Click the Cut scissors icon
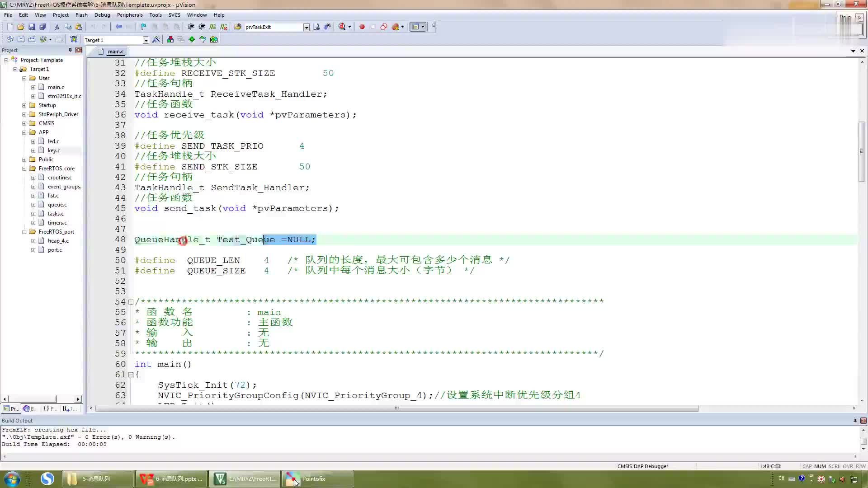The width and height of the screenshot is (868, 488). 57,27
